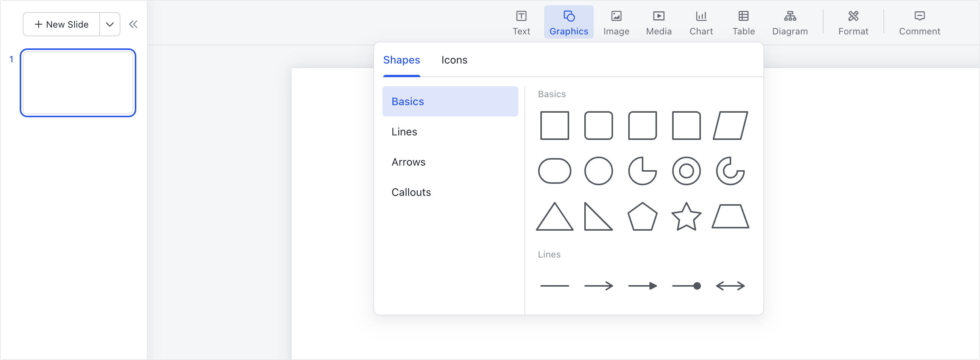Insert the double-headed arrow line
The width and height of the screenshot is (980, 360).
[730, 286]
